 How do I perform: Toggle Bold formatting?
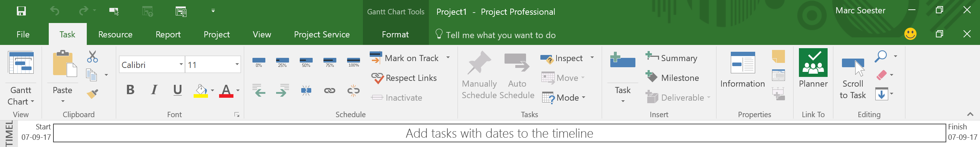pos(130,90)
